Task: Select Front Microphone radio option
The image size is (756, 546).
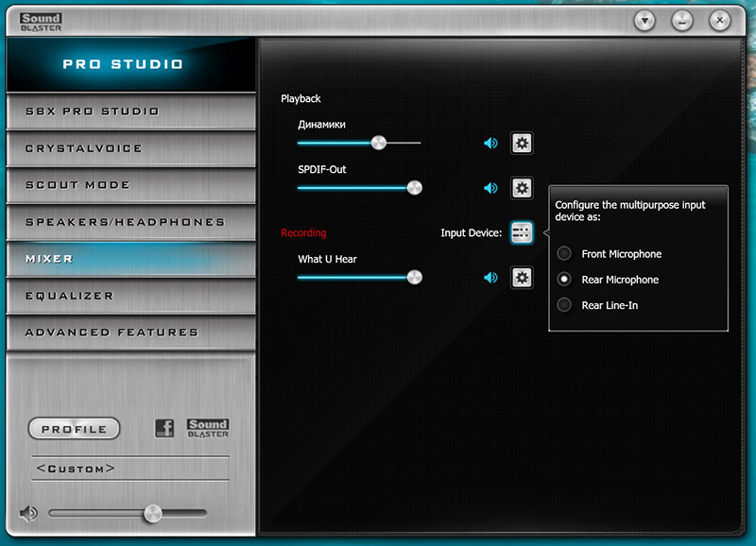Action: [x=564, y=253]
